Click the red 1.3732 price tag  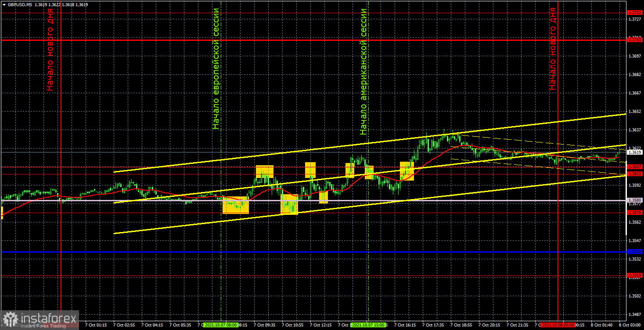635,13
